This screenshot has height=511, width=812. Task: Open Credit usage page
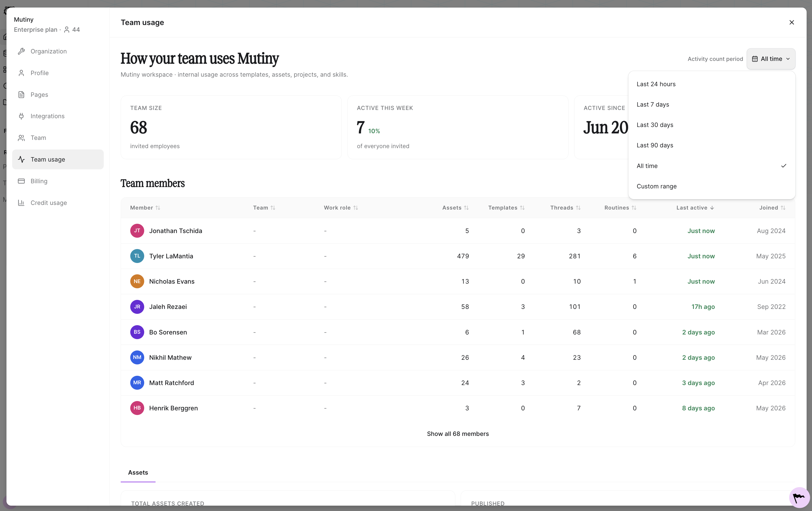click(x=58, y=203)
